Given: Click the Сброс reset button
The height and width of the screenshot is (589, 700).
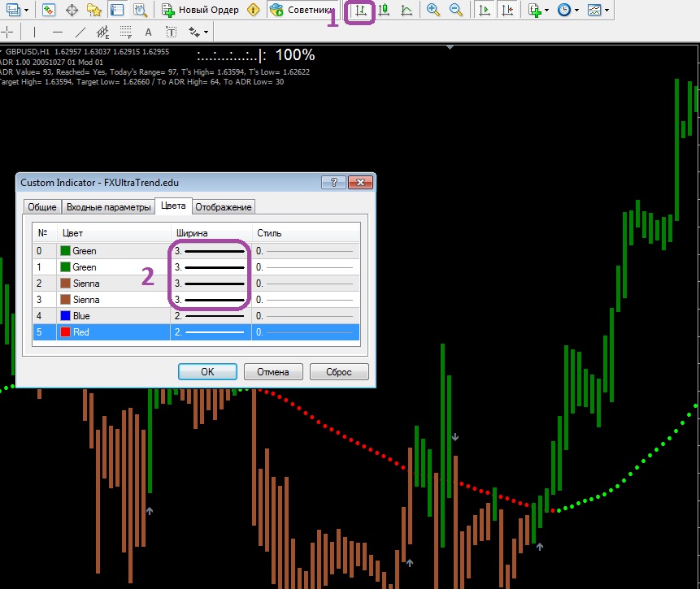Looking at the screenshot, I should [339, 372].
